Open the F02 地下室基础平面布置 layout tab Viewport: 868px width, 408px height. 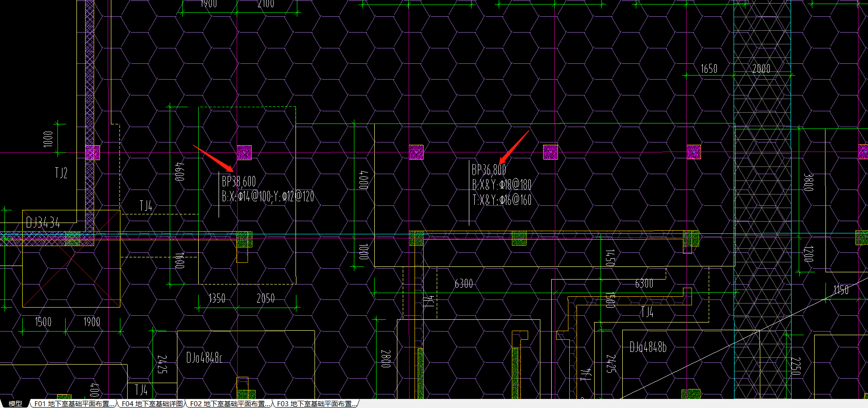click(x=230, y=403)
